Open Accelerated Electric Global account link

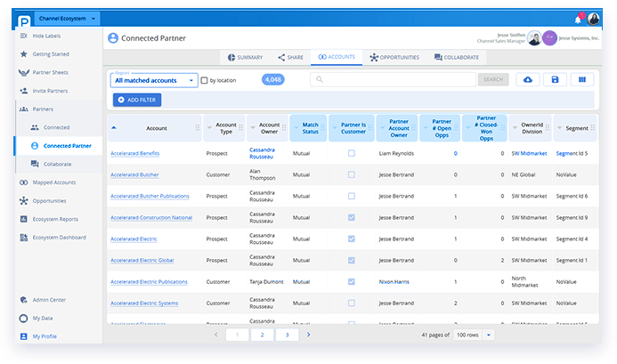[x=142, y=261]
